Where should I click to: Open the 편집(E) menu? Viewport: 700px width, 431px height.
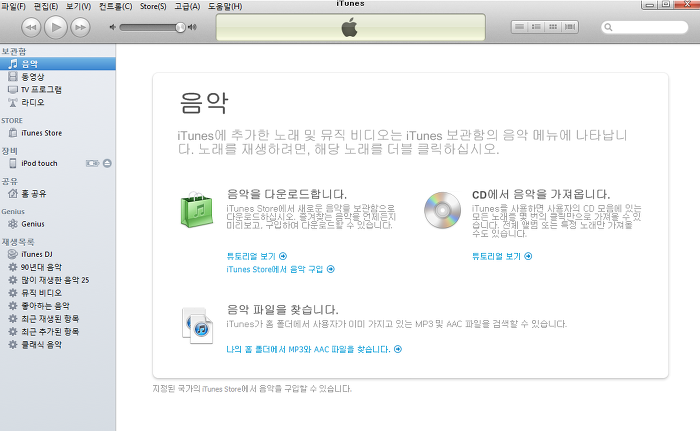coord(46,6)
